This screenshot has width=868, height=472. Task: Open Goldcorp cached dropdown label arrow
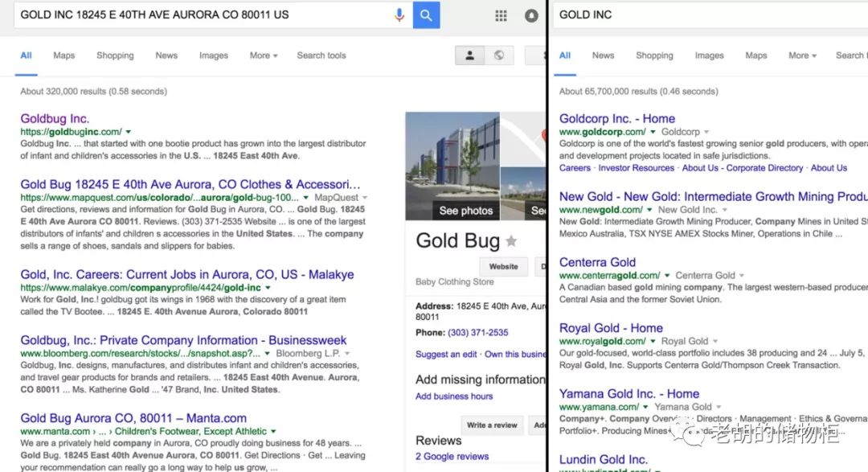point(706,132)
